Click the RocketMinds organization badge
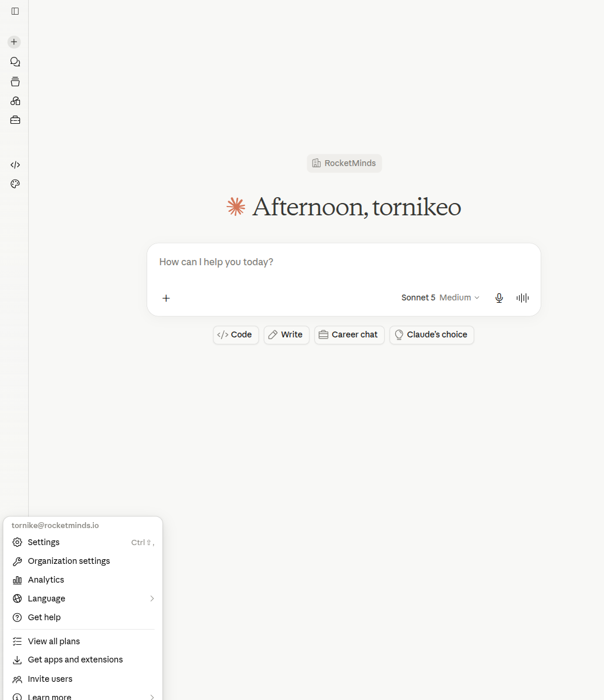Image resolution: width=604 pixels, height=700 pixels. click(344, 163)
